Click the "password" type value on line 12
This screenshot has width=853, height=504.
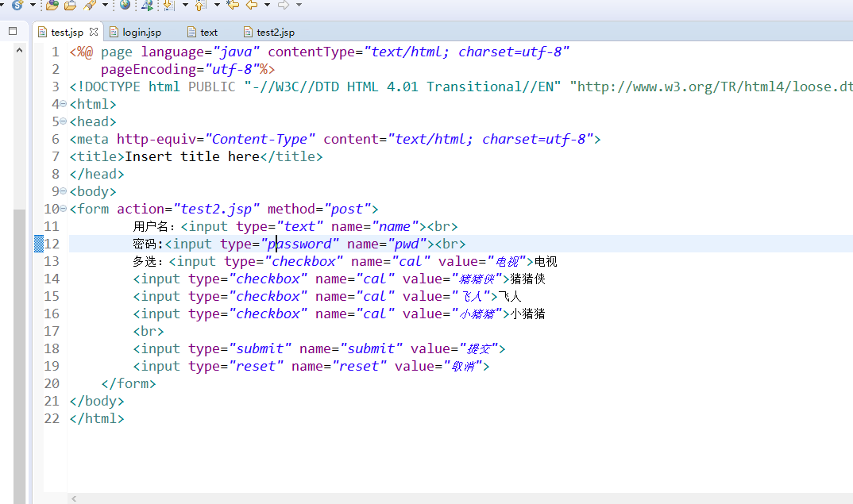tap(299, 244)
